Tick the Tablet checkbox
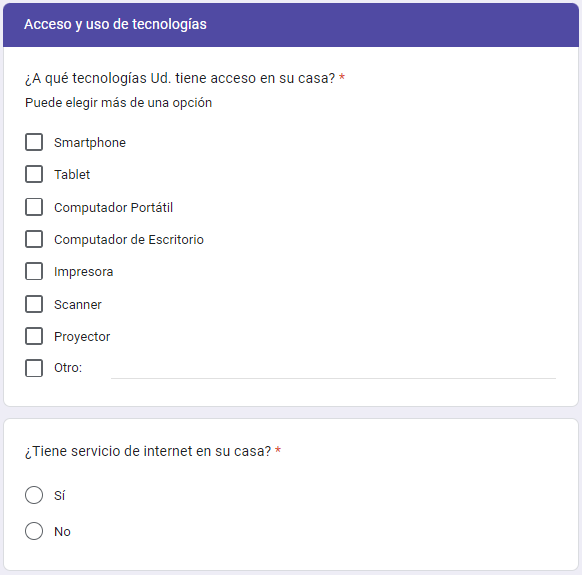Image resolution: width=582 pixels, height=575 pixels. (x=34, y=174)
